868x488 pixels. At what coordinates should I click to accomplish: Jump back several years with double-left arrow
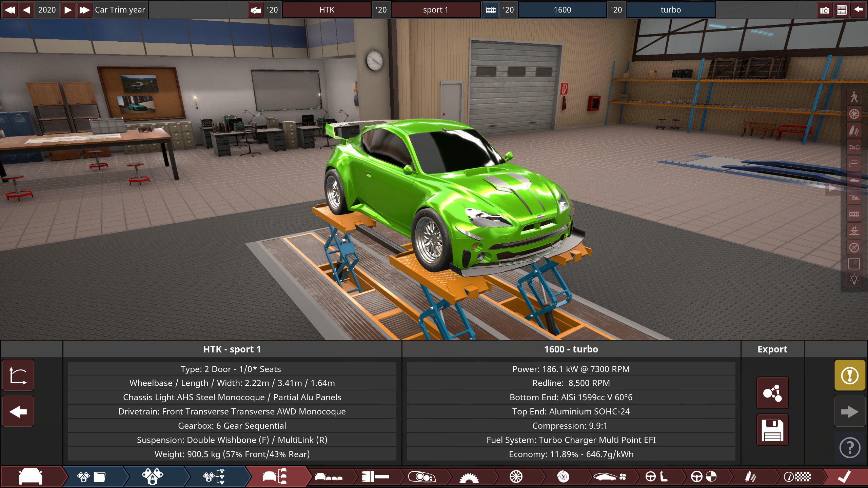[10, 9]
